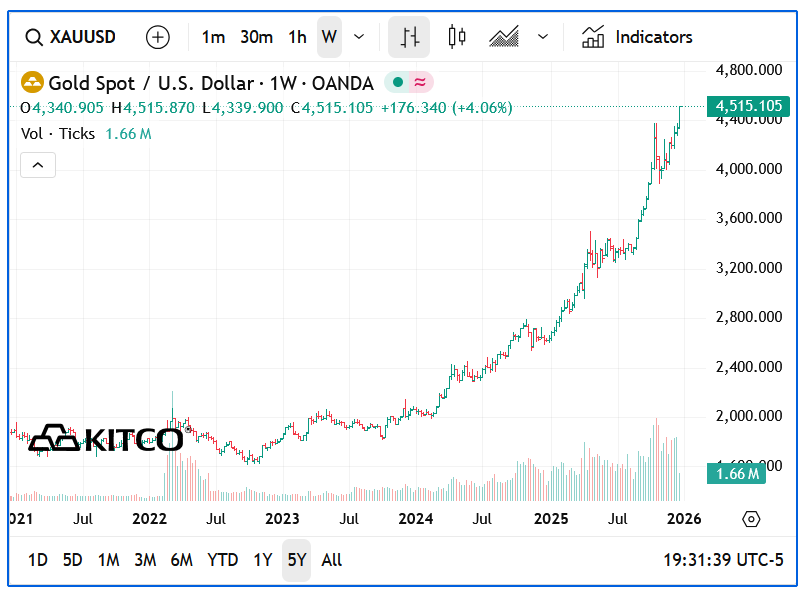Click the gold symbol logo icon
This screenshot has height=590, width=801.
32,83
